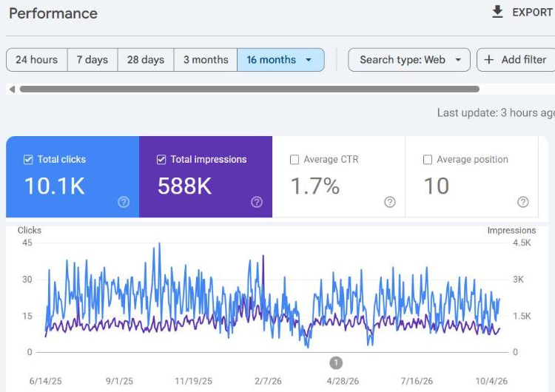Image resolution: width=555 pixels, height=392 pixels.
Task: Click the horizontal scrollbar thumb
Action: (249, 89)
